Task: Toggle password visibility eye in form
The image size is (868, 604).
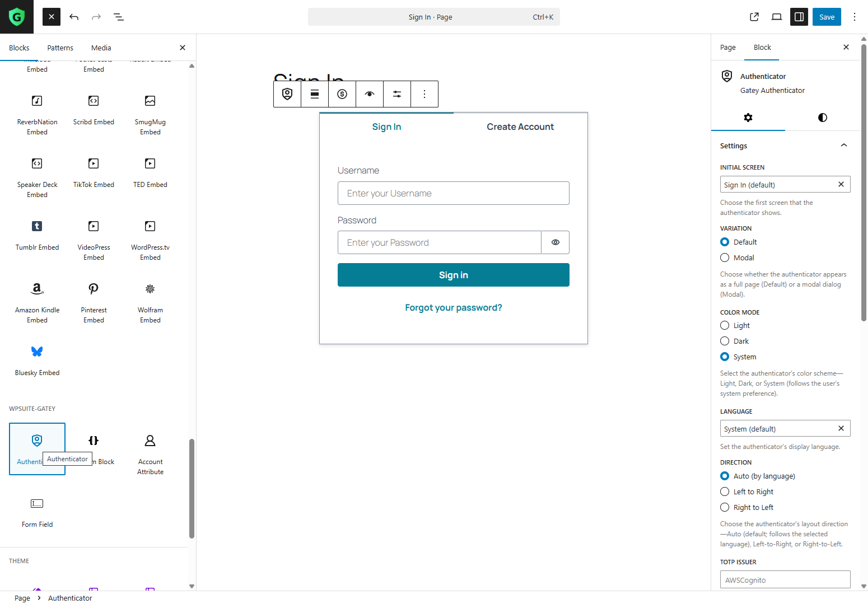Action: tap(556, 242)
